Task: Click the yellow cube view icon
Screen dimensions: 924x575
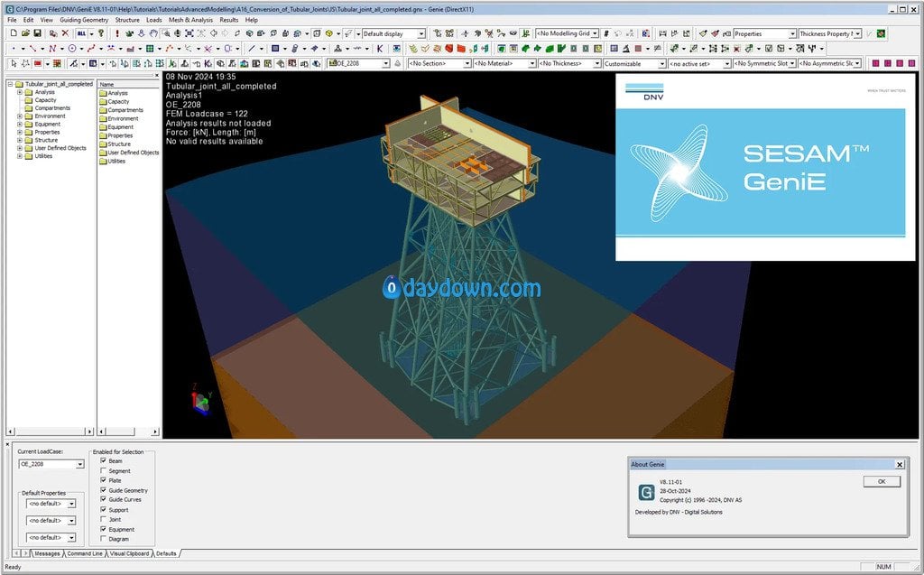Action: click(328, 33)
